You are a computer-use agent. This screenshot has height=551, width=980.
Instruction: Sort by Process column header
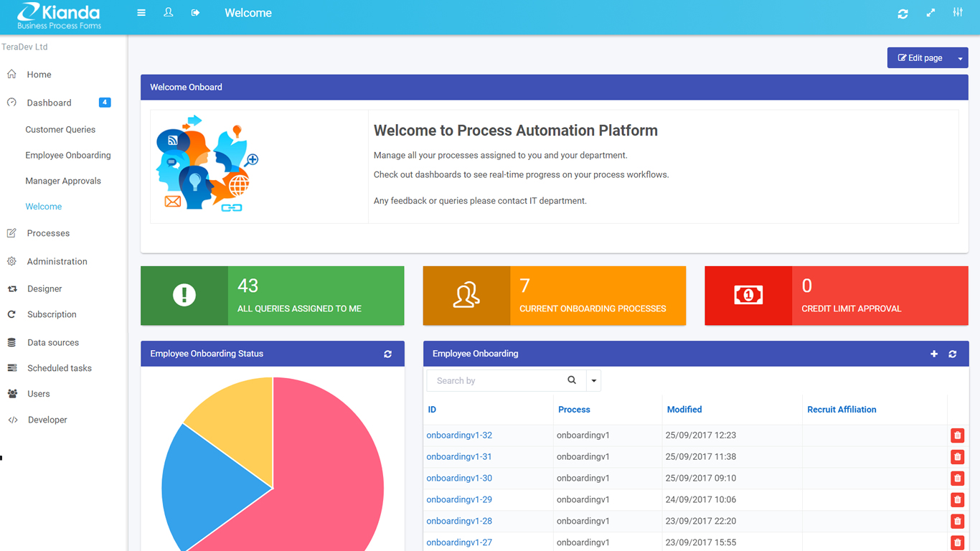[x=574, y=410]
